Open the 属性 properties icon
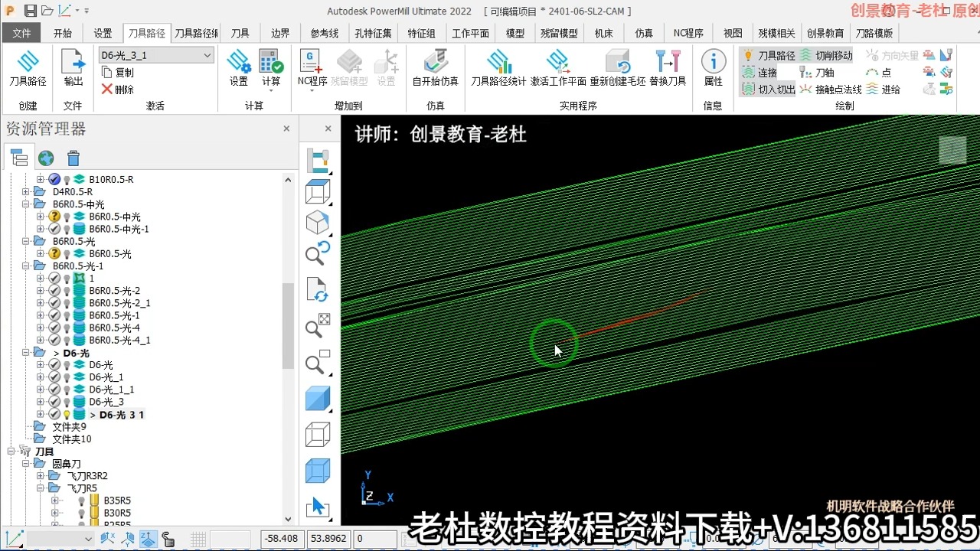The width and height of the screenshot is (980, 551). pyautogui.click(x=713, y=65)
